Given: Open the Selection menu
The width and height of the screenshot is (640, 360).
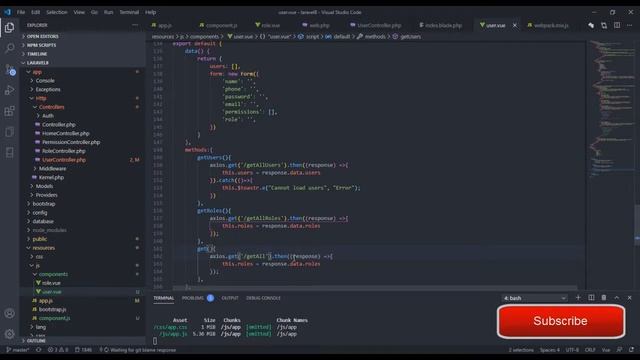Looking at the screenshot, I should pos(57,12).
